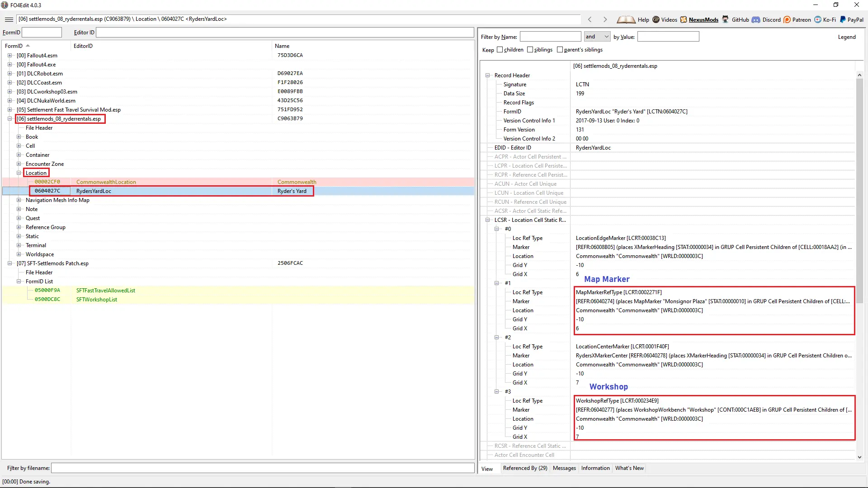Screen dimensions: 868x488
Task: Open the Ko-Fi link
Action: (825, 19)
